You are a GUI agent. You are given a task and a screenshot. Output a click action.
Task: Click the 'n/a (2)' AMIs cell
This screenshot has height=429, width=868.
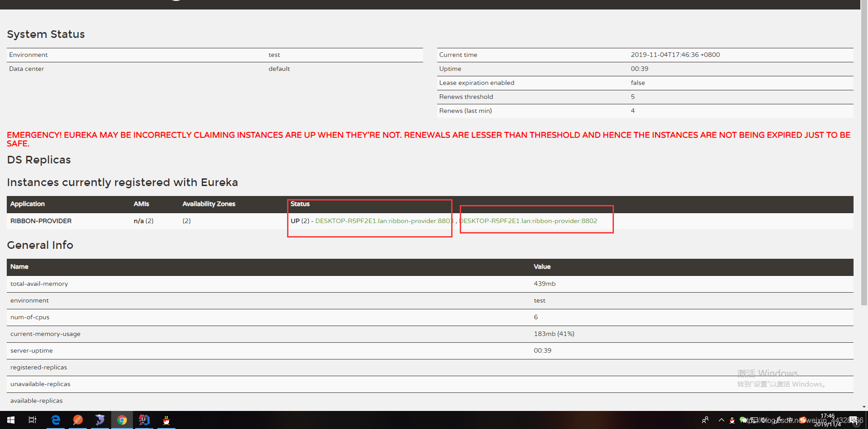point(143,221)
